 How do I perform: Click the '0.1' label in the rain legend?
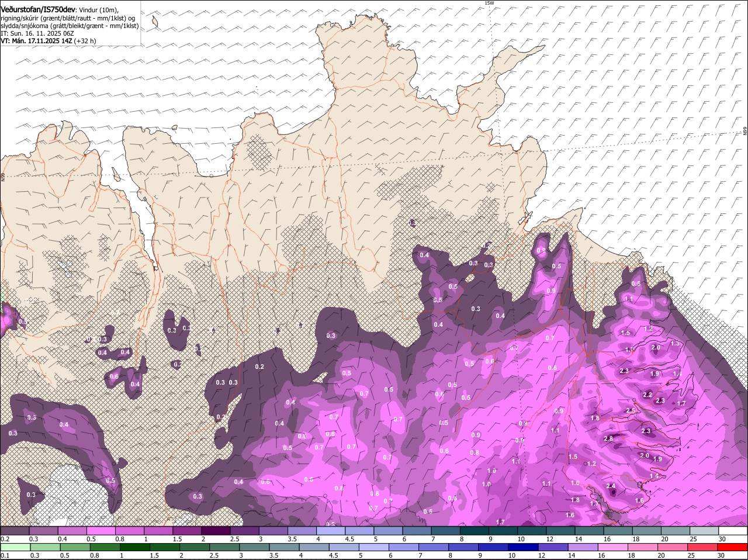(5, 555)
